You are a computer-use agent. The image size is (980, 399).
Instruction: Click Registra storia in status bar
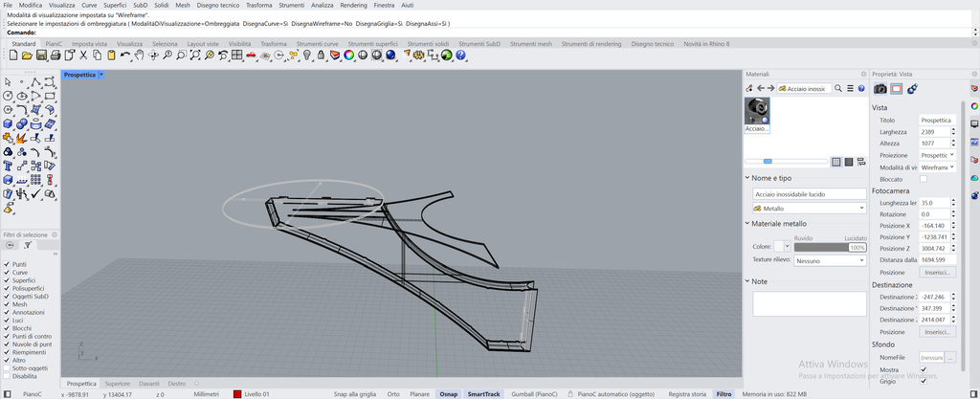(687, 394)
